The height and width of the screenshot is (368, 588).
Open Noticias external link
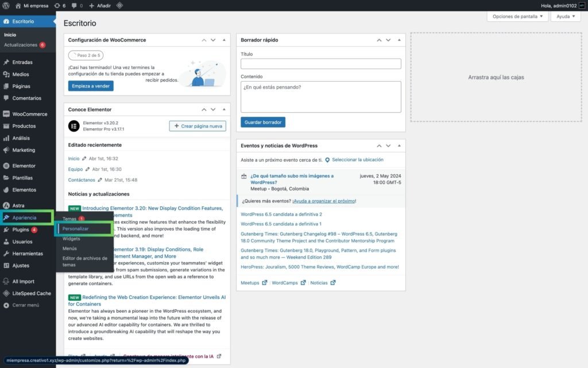(323, 283)
